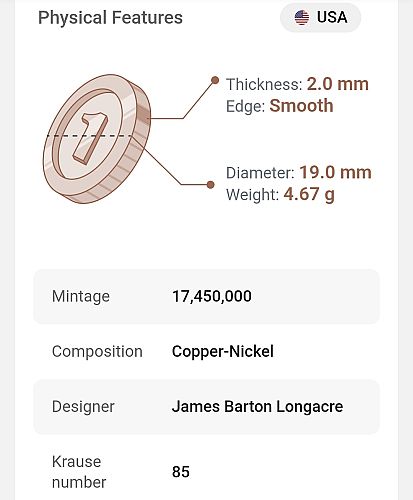Tap the thickness callout dot marker
The height and width of the screenshot is (500, 413).
click(x=215, y=80)
